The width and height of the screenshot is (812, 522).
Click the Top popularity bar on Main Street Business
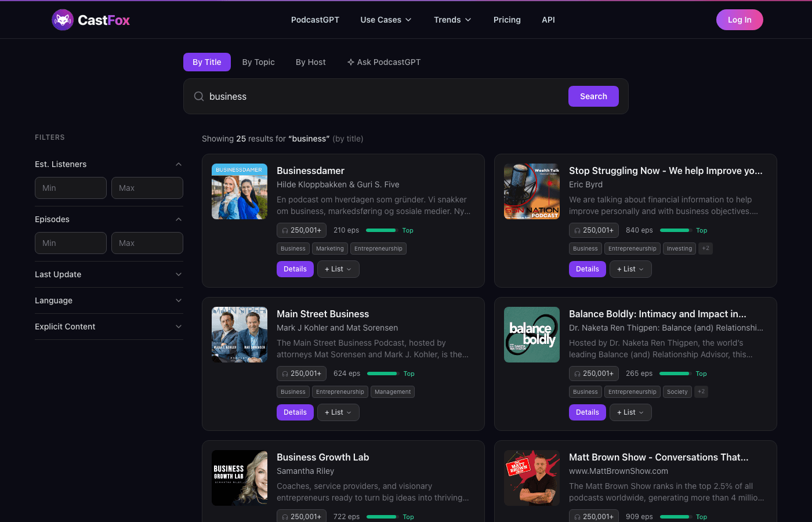tap(382, 373)
